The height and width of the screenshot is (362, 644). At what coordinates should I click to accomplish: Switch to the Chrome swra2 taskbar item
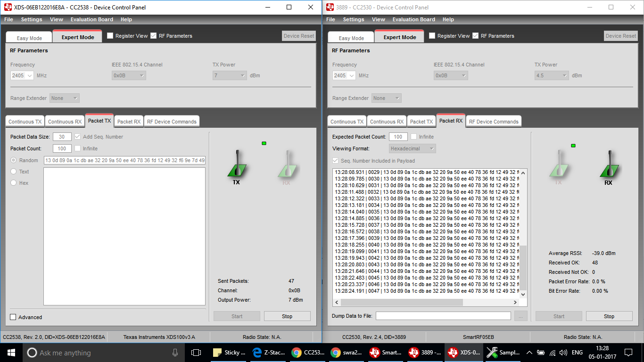click(x=347, y=353)
